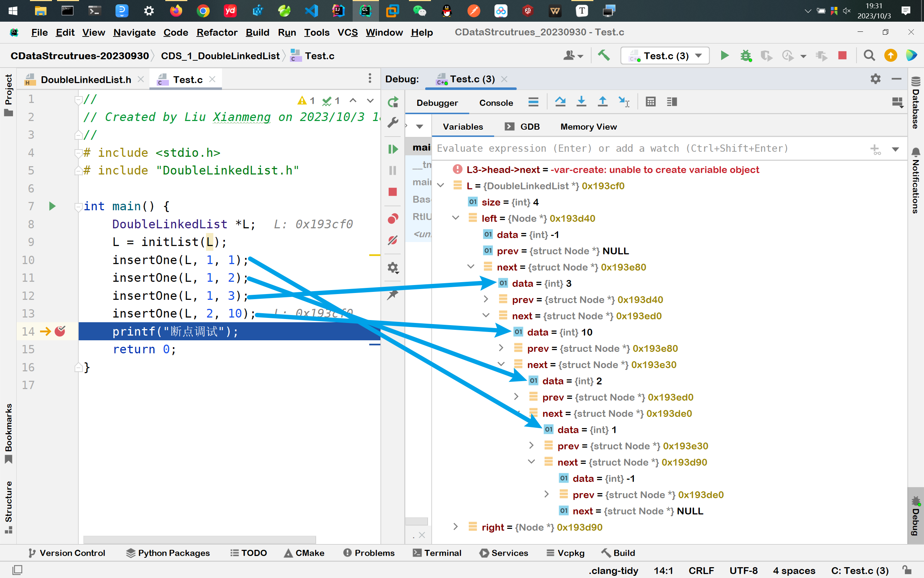
Task: Fold main function at line 7
Action: (x=78, y=207)
